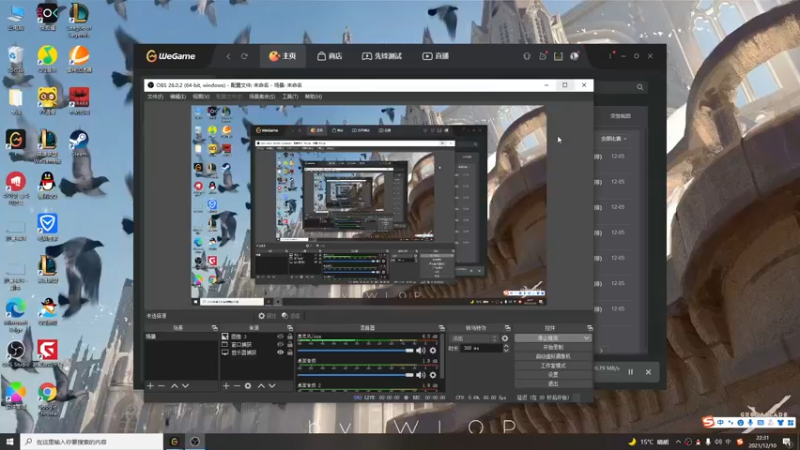The image size is (800, 450).
Task: Remove selected source with minus
Action: 237,386
